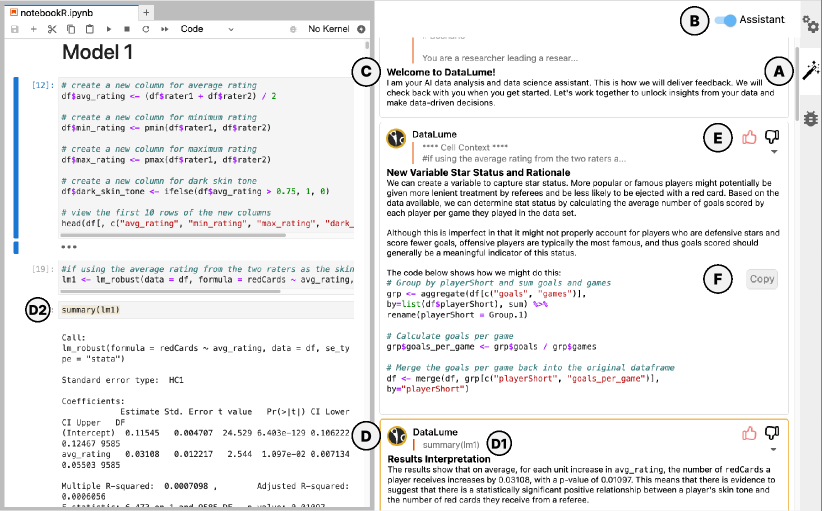The height and width of the screenshot is (511, 830).
Task: Paste cell using the clipboard icon
Action: click(x=89, y=29)
